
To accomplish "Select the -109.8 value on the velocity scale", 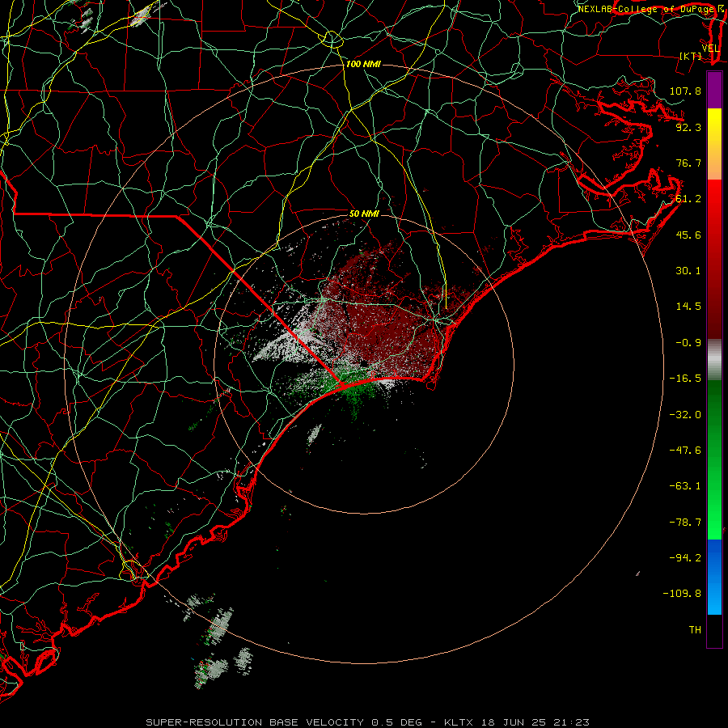I will click(x=682, y=594).
